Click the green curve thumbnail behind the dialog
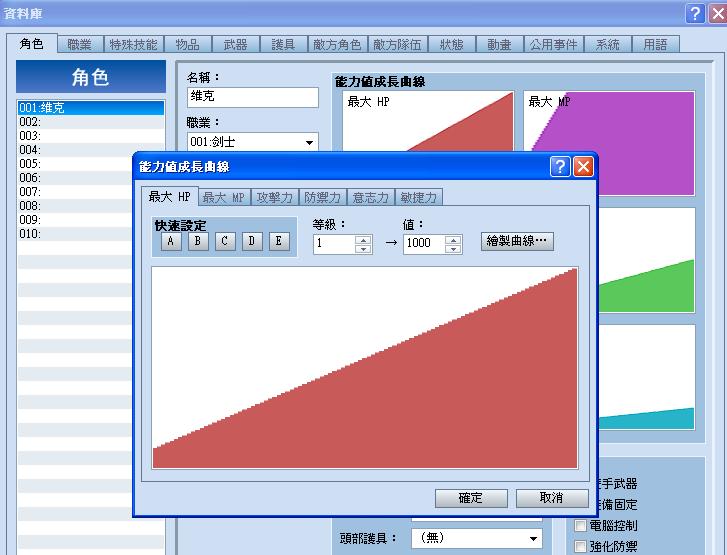Screen dimensions: 727x555 point(646,260)
